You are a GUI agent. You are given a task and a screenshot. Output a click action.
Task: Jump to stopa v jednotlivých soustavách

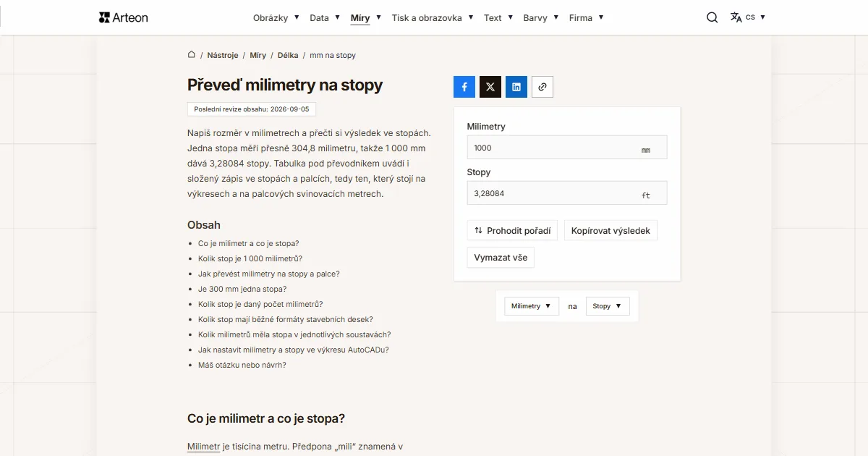[294, 334]
